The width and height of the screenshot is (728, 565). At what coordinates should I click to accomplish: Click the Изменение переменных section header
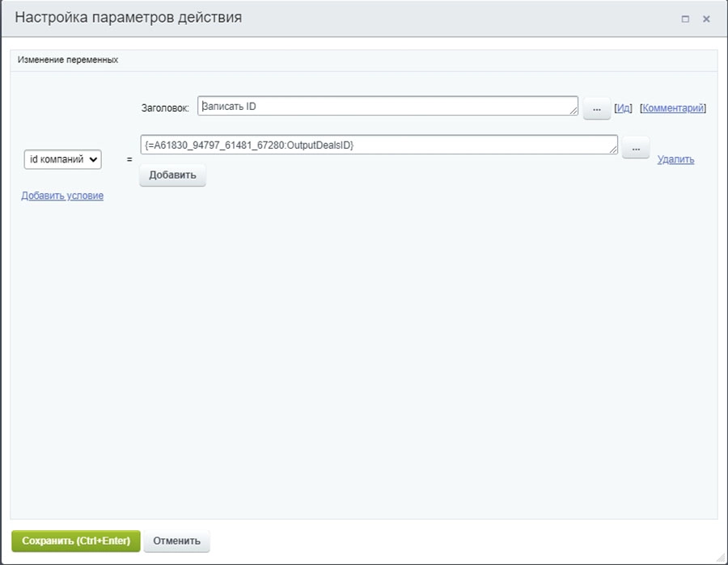[66, 59]
